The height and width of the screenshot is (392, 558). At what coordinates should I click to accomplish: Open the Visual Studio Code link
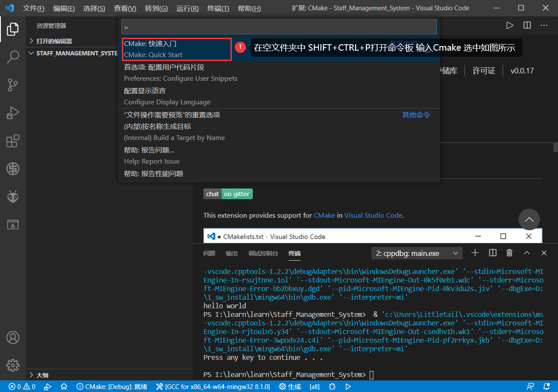[373, 216]
